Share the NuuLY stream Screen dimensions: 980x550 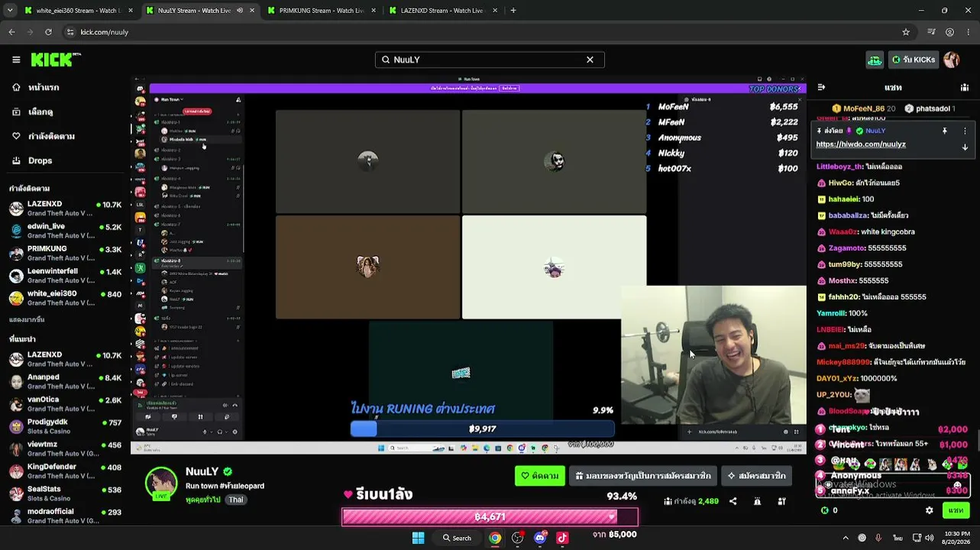[733, 501]
